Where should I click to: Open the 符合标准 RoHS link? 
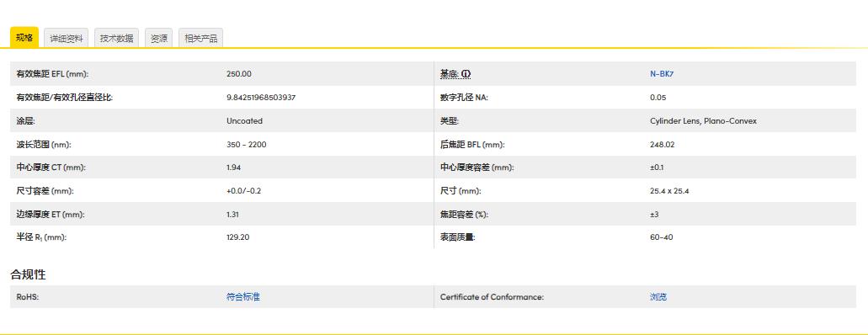[x=243, y=297]
